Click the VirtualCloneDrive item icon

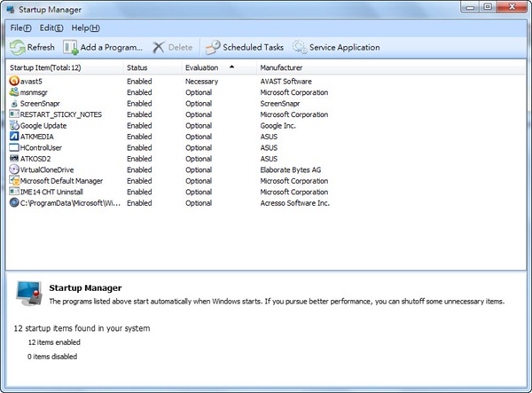click(13, 169)
